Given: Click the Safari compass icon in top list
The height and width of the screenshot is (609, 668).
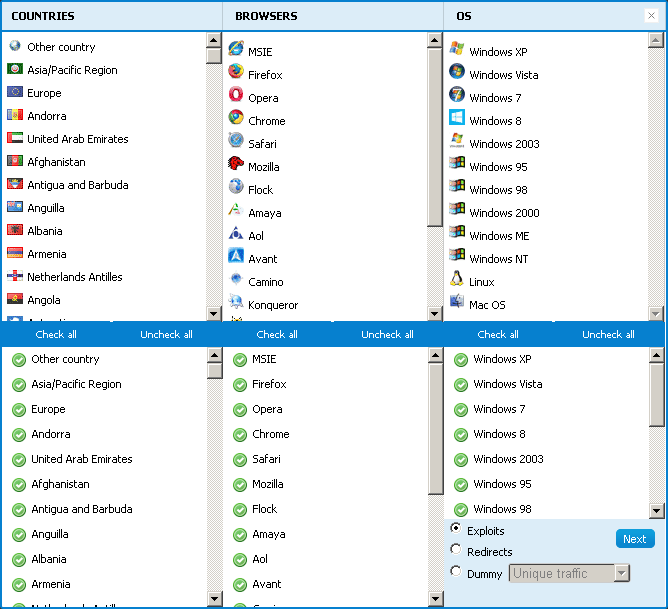Looking at the screenshot, I should pyautogui.click(x=236, y=140).
